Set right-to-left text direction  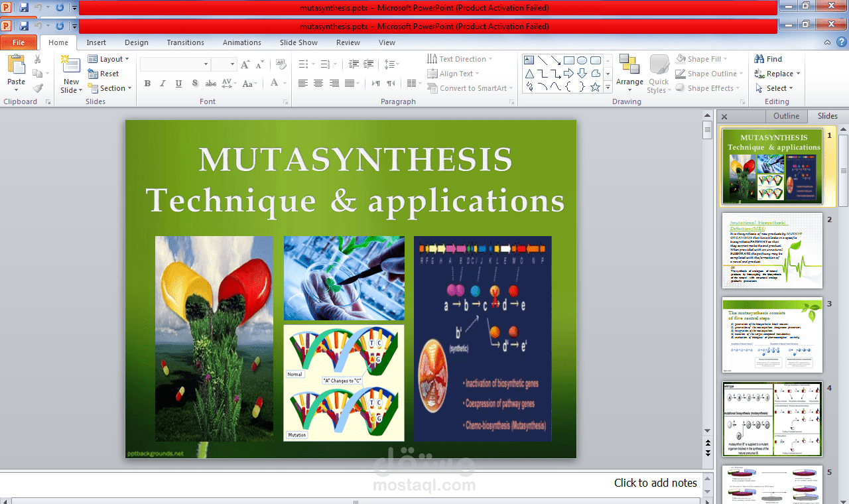click(391, 84)
